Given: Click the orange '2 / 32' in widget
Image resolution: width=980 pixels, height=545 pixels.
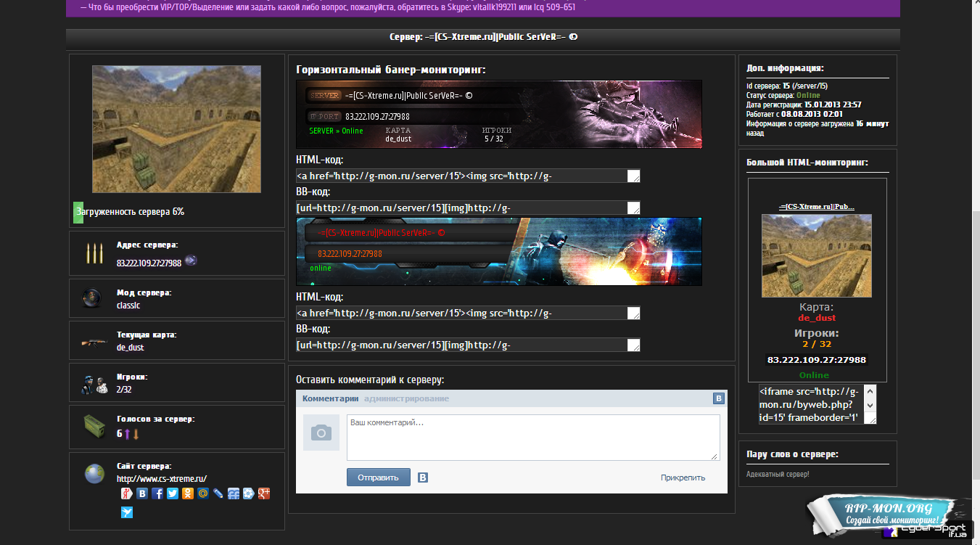Looking at the screenshot, I should tap(817, 344).
